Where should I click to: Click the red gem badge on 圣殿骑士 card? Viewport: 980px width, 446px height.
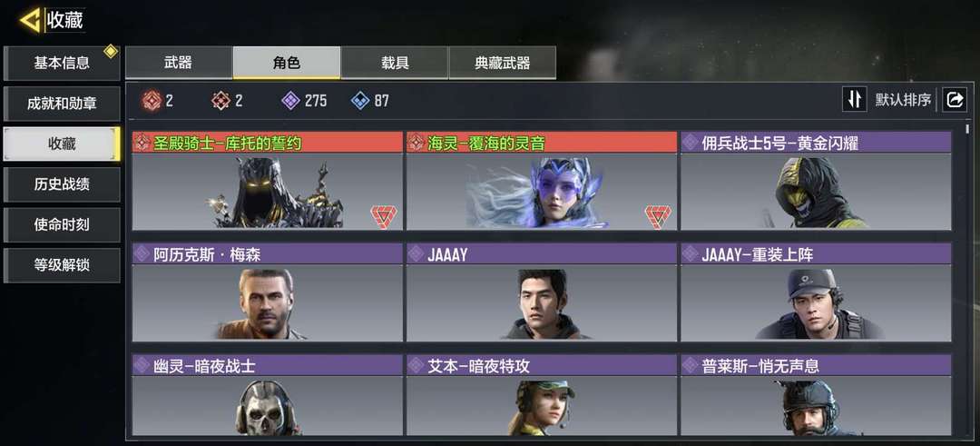pyautogui.click(x=383, y=216)
